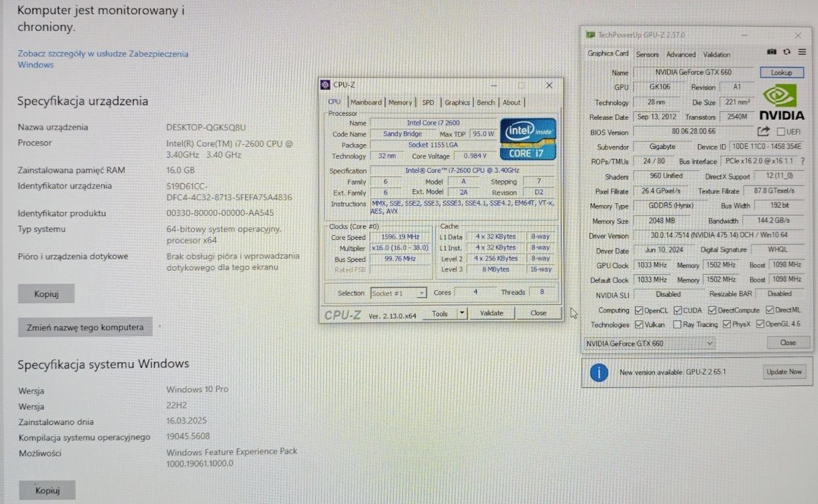
Task: Toggle the OpenCL checkbox
Action: [638, 310]
